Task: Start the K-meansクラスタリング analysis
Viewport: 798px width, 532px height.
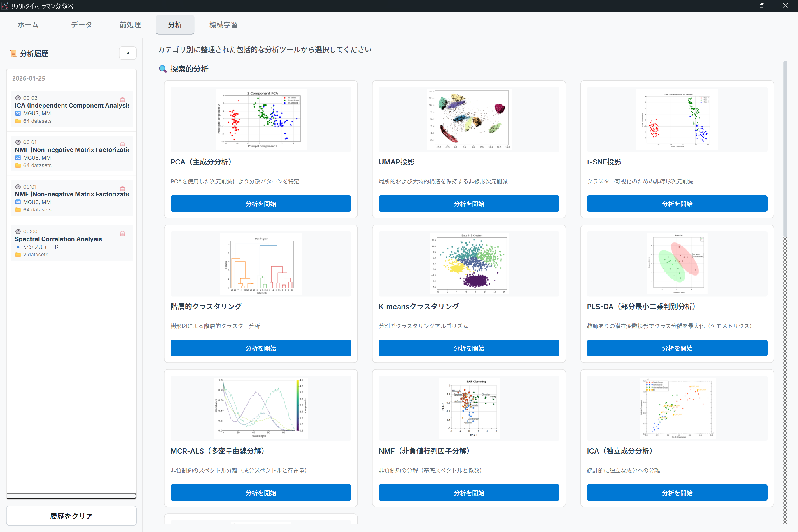Action: [469, 348]
